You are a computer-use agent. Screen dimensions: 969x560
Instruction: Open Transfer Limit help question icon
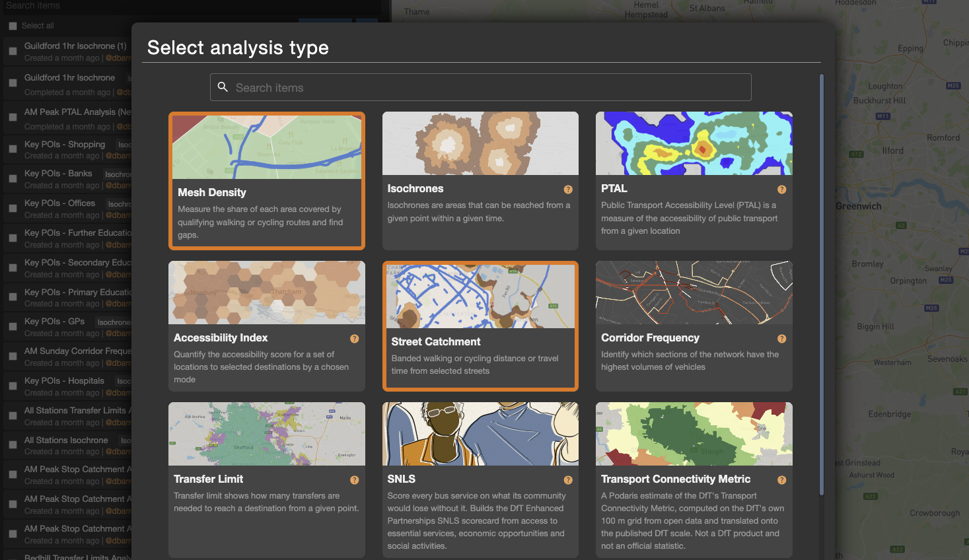tap(355, 480)
